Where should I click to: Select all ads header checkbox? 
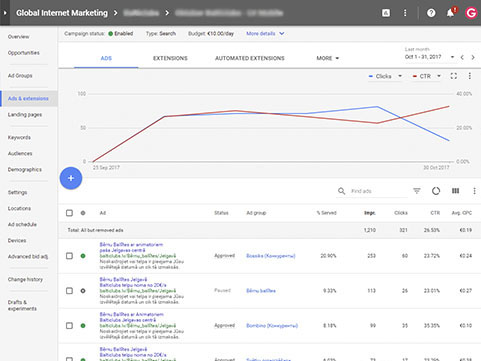[x=69, y=213]
